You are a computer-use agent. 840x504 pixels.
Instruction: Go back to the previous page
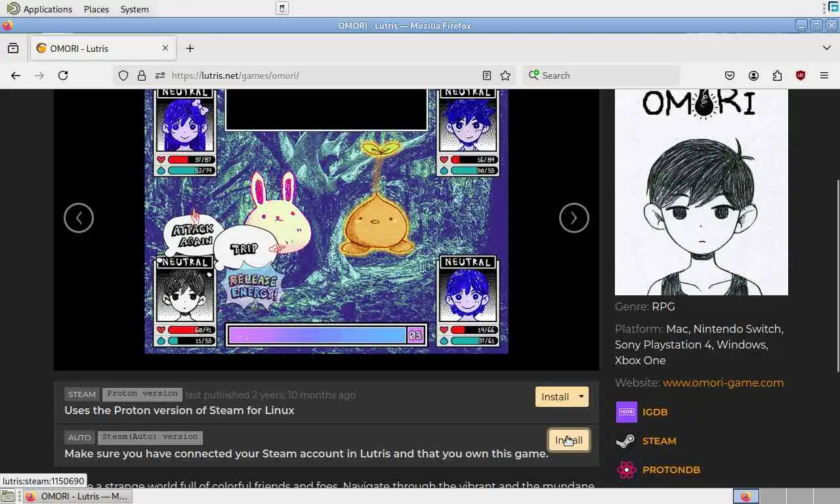[x=16, y=75]
